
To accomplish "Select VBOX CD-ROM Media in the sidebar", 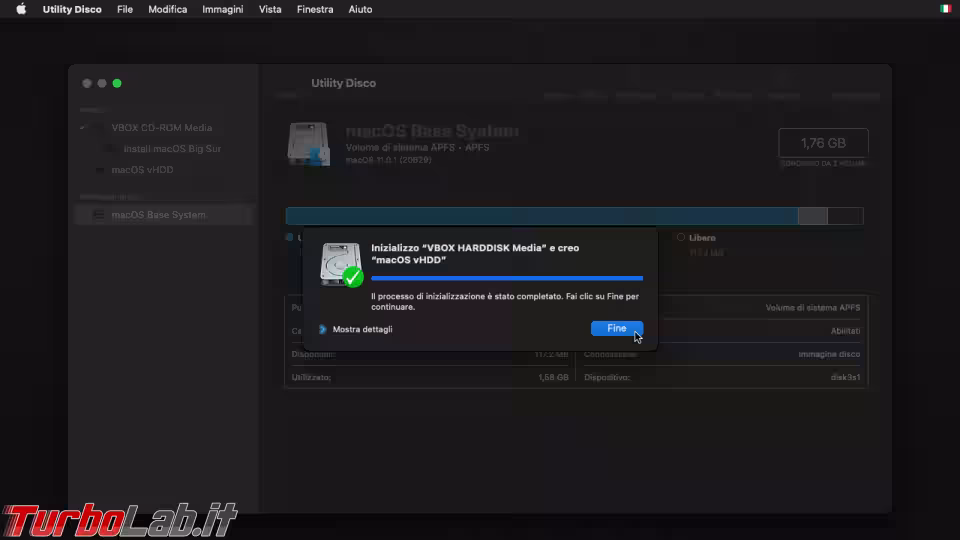I will coord(162,127).
